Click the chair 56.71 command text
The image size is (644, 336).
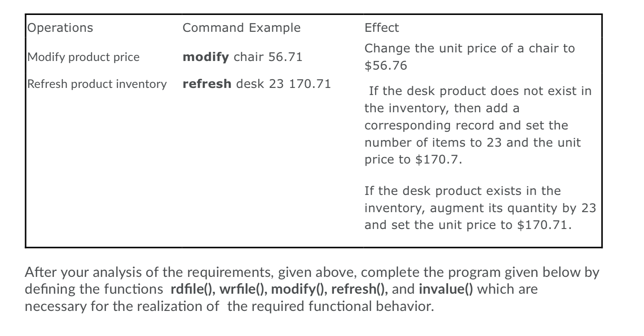coord(268,57)
